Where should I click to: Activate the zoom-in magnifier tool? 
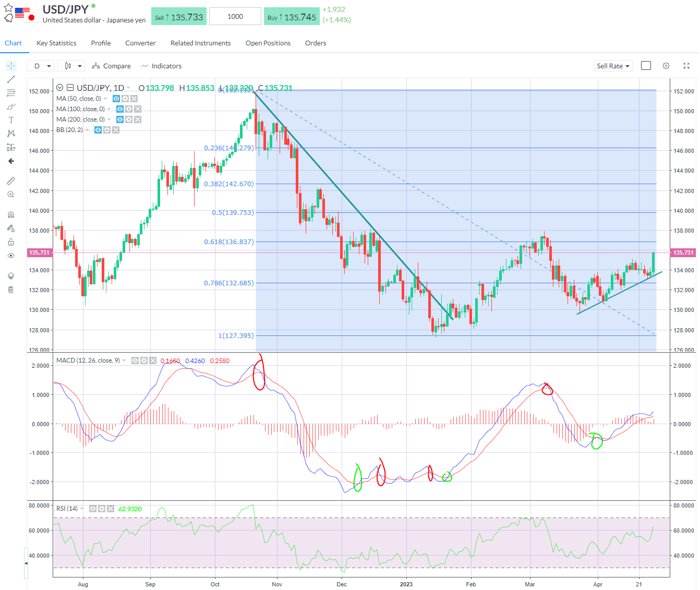point(11,195)
